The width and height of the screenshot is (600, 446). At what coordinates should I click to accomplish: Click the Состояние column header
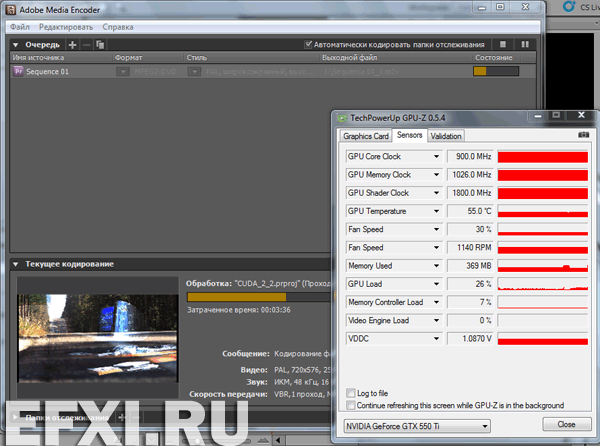click(497, 58)
